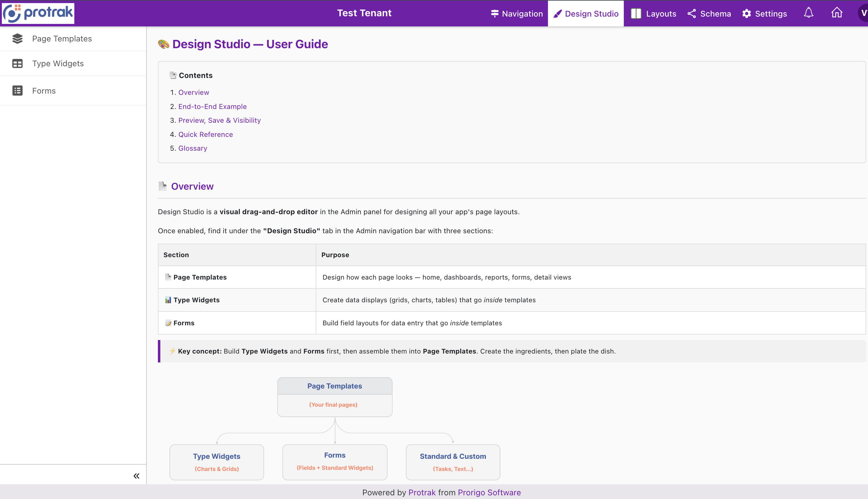Click the page icon in Page Templates row

168,277
